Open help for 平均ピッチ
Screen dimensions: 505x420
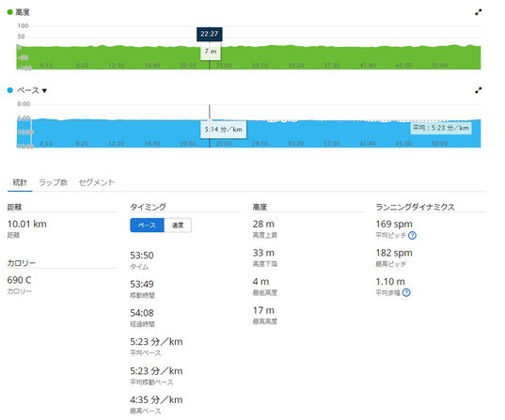click(x=412, y=236)
